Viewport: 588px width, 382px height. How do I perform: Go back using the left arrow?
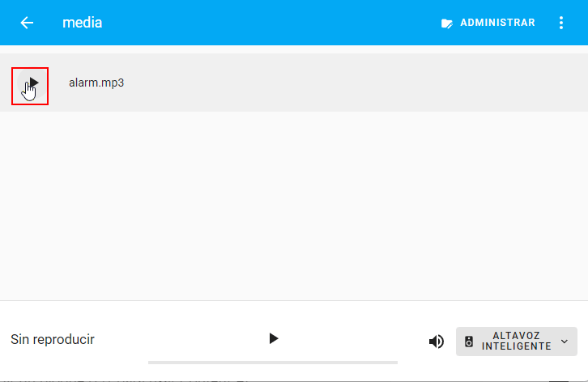pos(27,23)
